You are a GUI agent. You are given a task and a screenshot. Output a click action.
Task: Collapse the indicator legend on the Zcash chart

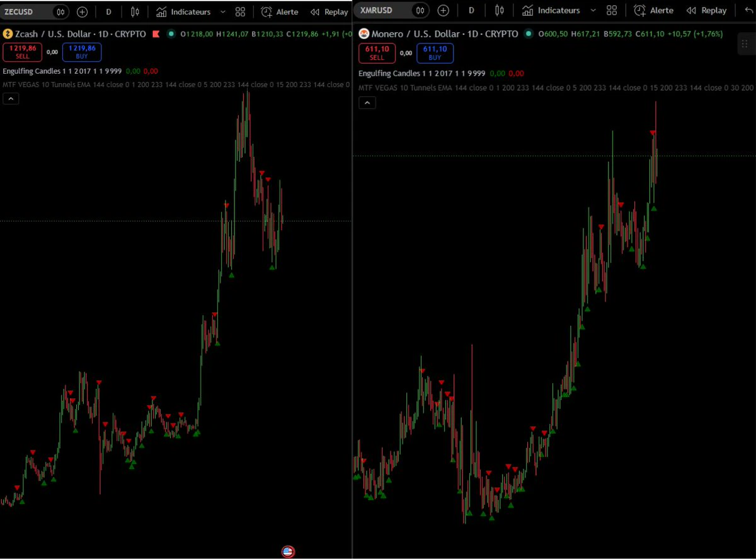11,98
